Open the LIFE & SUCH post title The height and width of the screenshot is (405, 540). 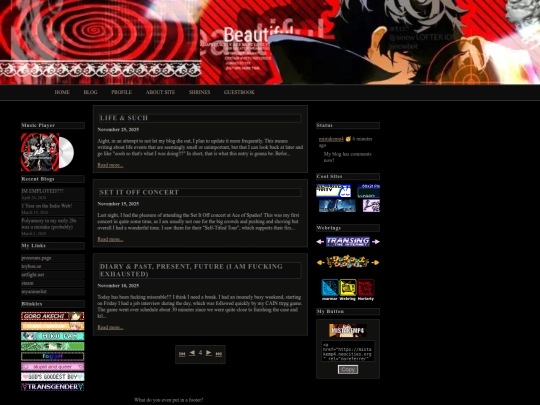pyautogui.click(x=124, y=118)
